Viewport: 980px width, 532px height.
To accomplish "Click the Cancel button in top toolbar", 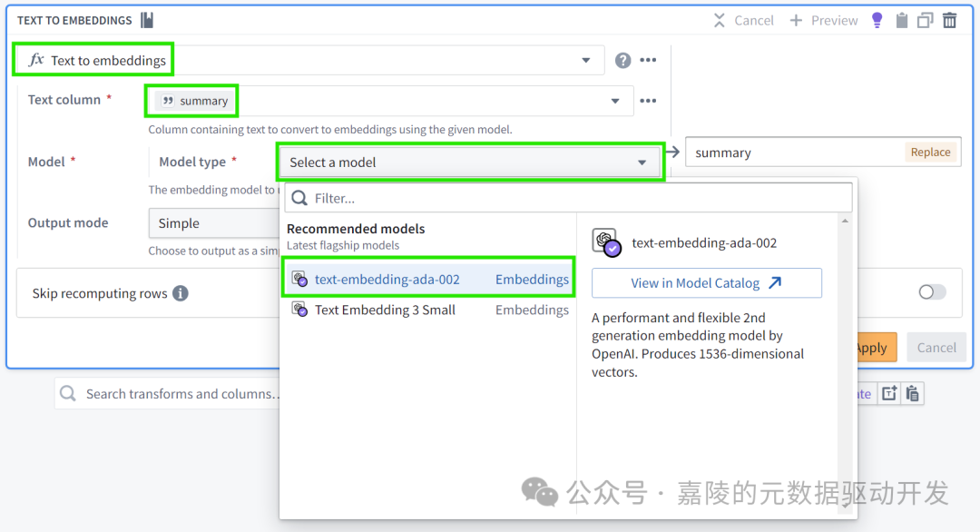I will tap(744, 21).
